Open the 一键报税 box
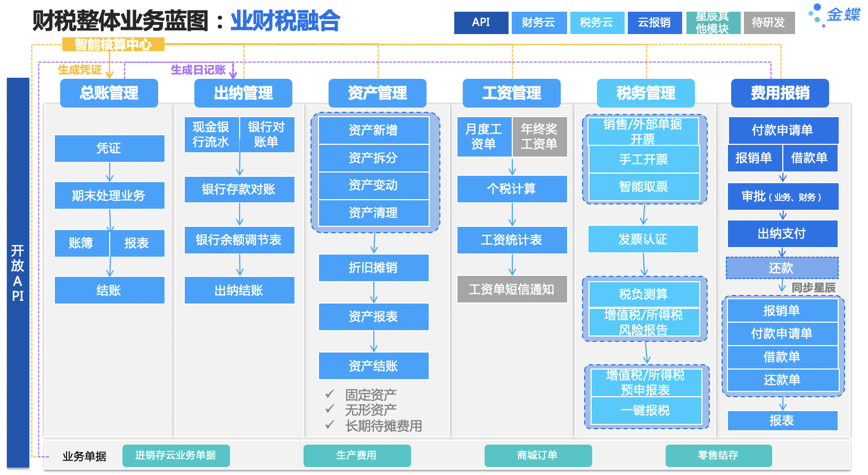868x475 pixels. pyautogui.click(x=645, y=411)
